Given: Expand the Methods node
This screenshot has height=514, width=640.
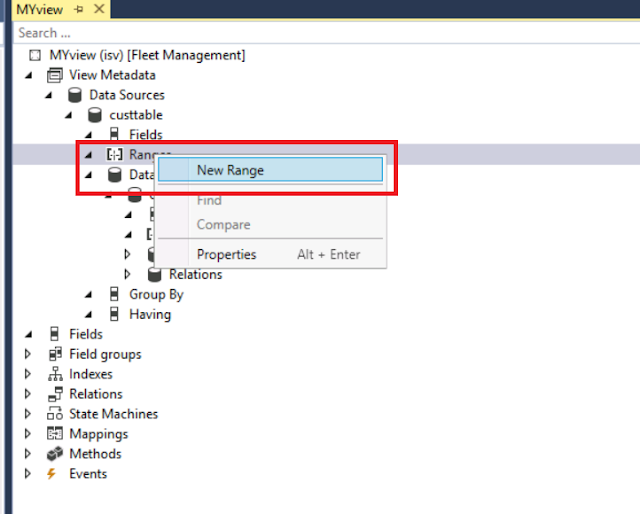Looking at the screenshot, I should point(27,454).
